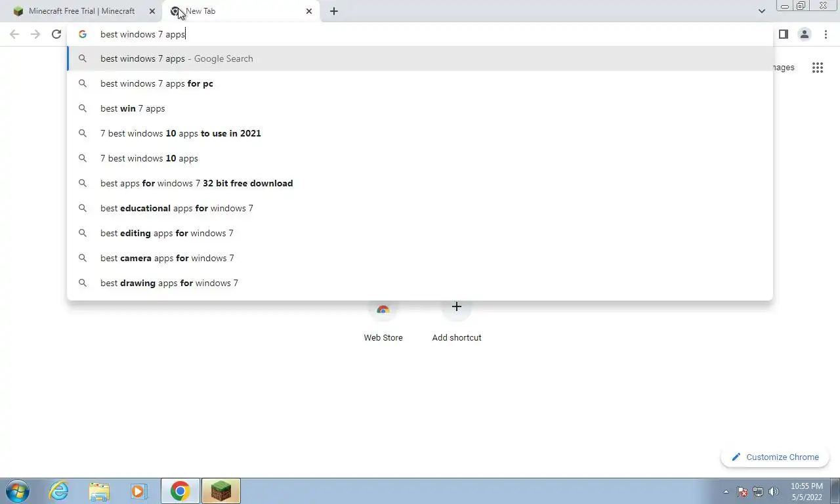Go forward to next page
Screen dimensions: 840x504
coord(35,34)
